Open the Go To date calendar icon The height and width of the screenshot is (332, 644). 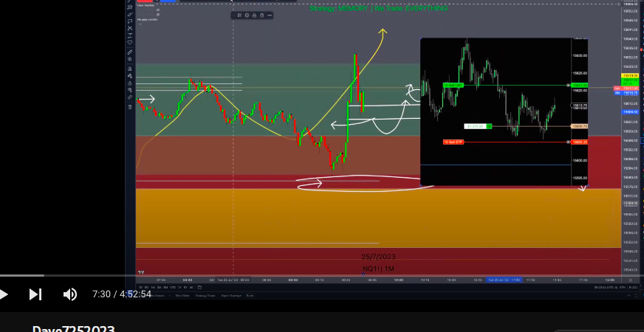tap(199, 287)
